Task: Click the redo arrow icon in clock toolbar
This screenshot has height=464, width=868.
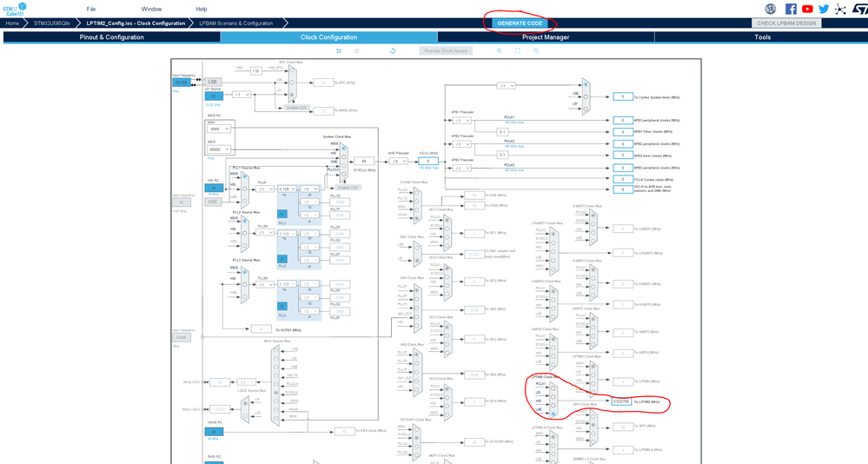Action: click(x=357, y=50)
